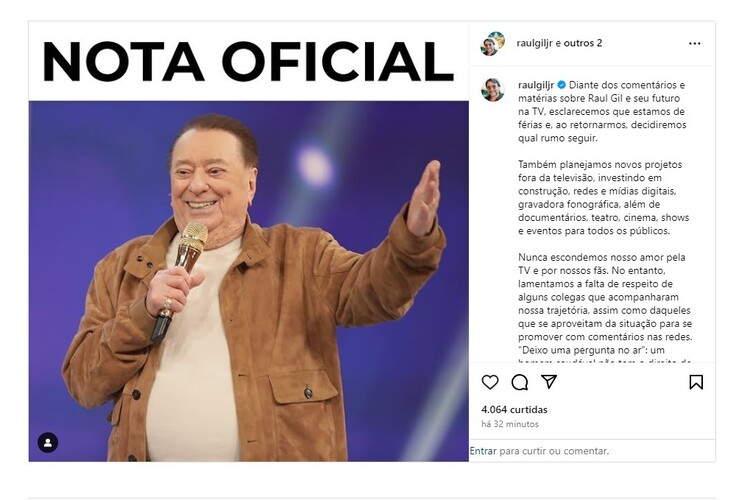Show the 'outros 2' collaborators list
The image size is (750, 500).
[583, 43]
